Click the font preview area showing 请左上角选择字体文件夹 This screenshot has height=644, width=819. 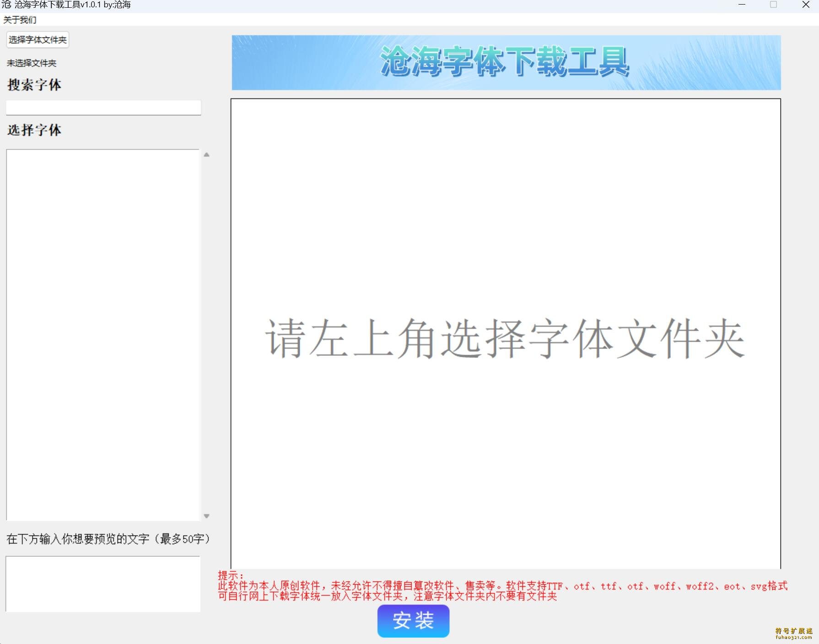pos(506,334)
